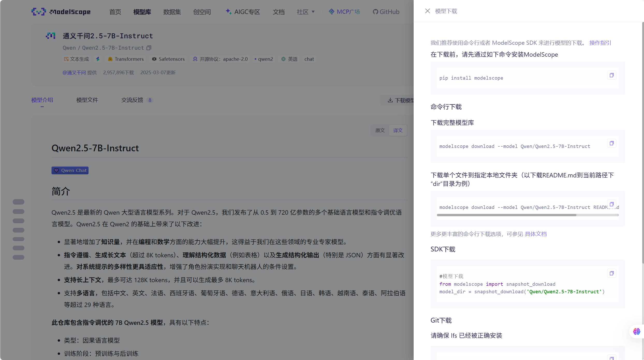Copy the SDK snapshot_download code

612,273
